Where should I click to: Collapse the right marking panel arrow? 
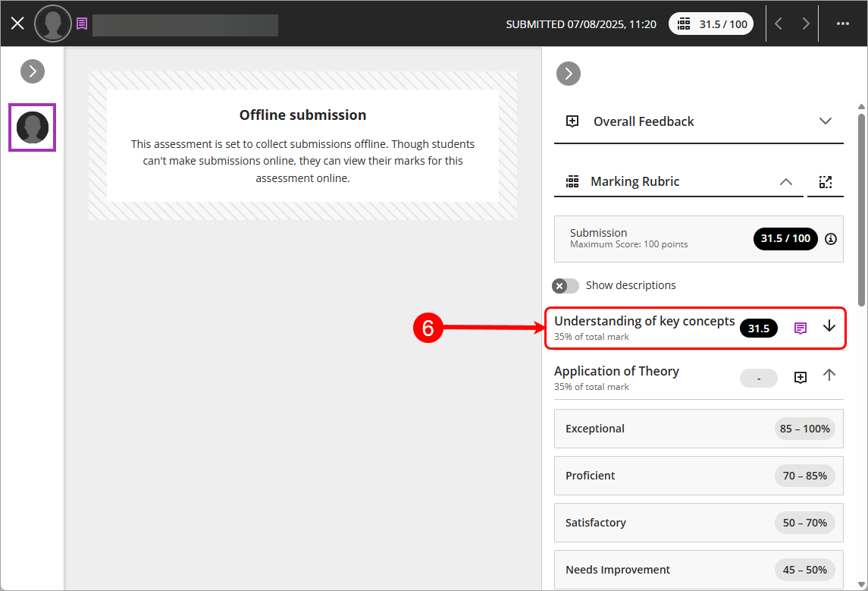click(568, 74)
